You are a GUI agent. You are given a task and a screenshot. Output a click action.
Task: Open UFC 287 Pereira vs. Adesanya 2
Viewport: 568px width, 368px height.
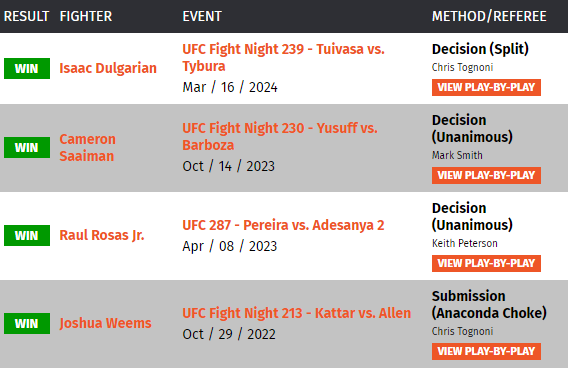tap(283, 225)
